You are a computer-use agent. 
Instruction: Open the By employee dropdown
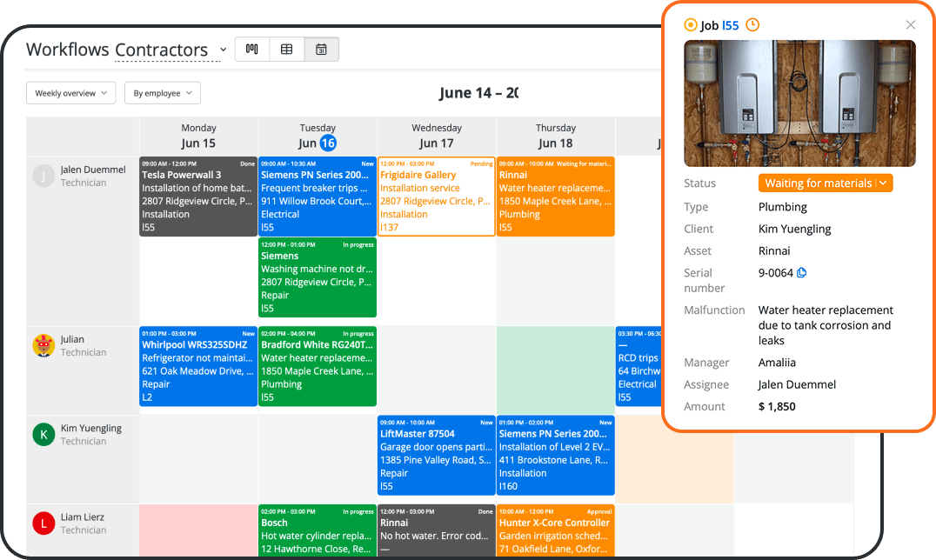163,93
